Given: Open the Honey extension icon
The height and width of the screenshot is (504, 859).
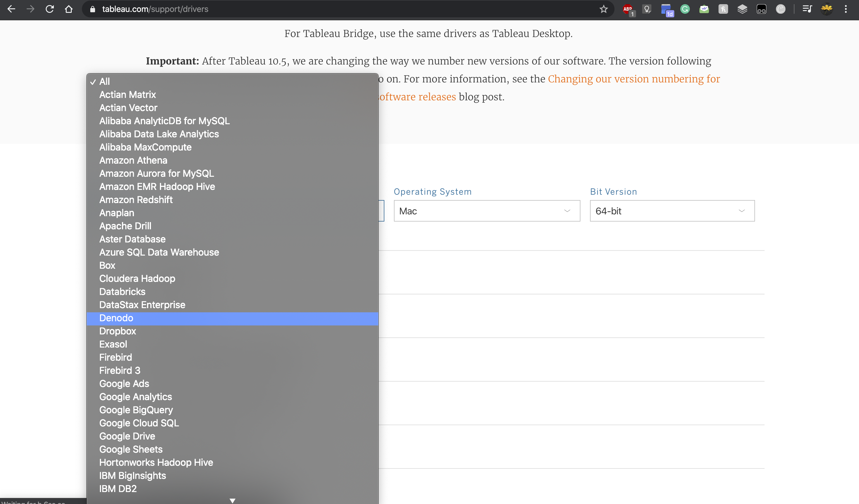Looking at the screenshot, I should [723, 9].
